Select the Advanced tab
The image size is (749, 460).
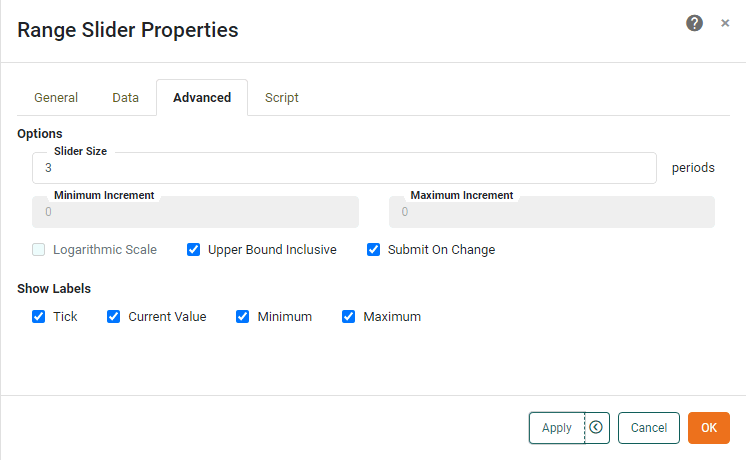tap(202, 98)
